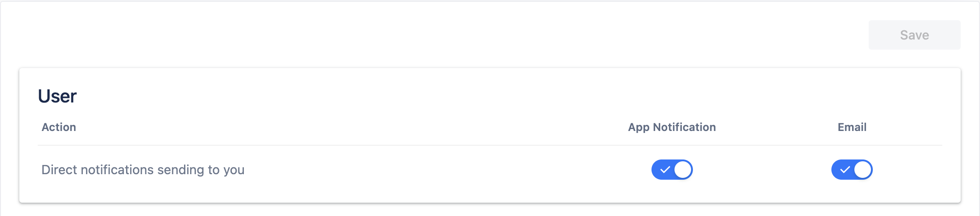
Task: Click the checkmark icon in Email switch
Action: tap(845, 170)
